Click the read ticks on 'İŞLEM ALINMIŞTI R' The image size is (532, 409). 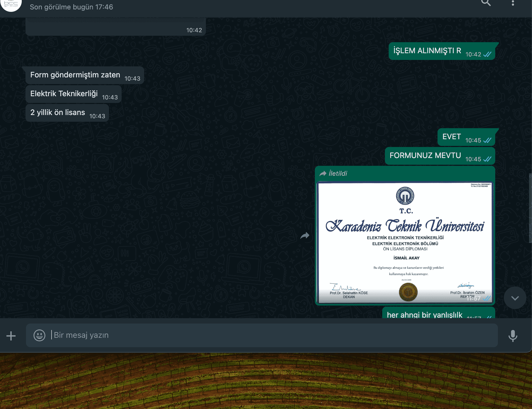[x=487, y=54]
